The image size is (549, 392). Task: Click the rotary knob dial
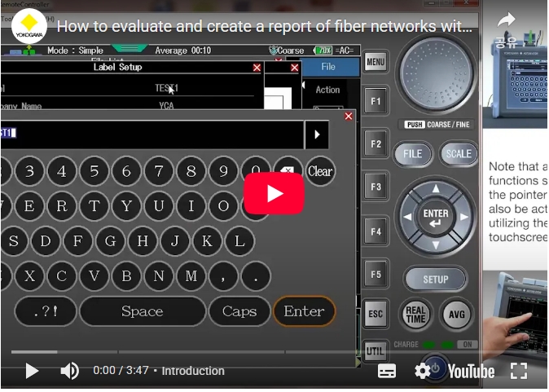[x=437, y=73]
